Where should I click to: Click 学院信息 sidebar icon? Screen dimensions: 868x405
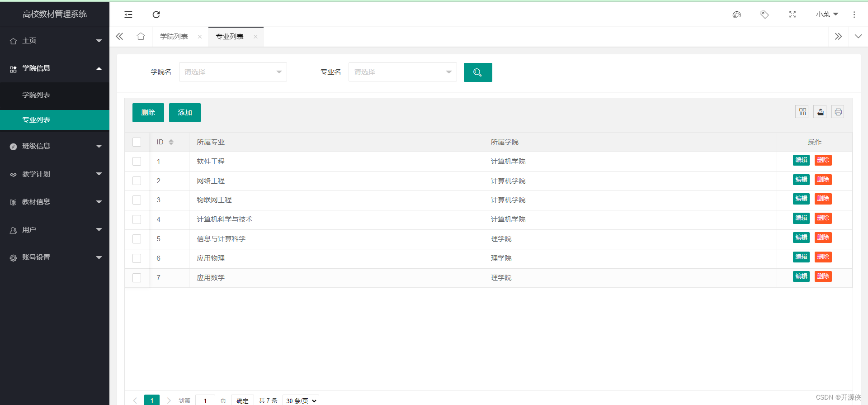click(13, 69)
